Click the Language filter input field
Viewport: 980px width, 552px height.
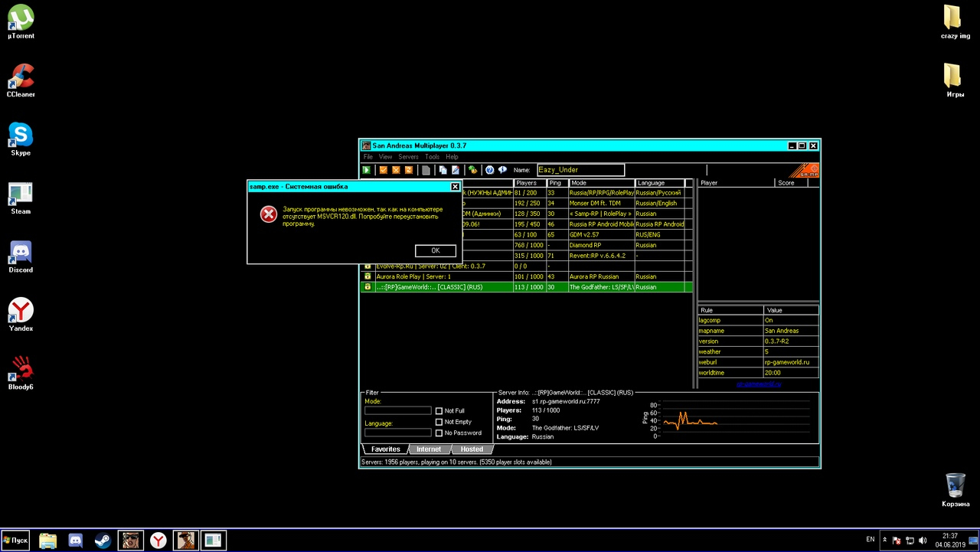(398, 433)
